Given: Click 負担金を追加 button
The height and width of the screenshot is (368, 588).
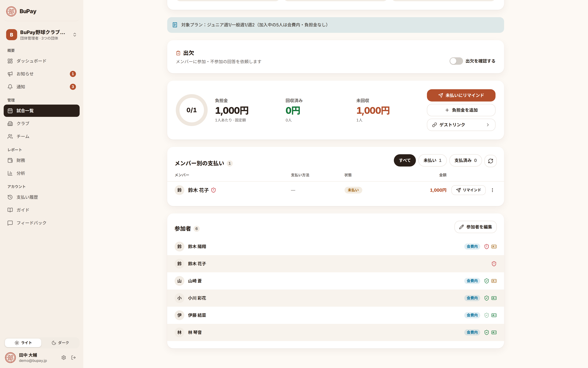Looking at the screenshot, I should tap(461, 110).
